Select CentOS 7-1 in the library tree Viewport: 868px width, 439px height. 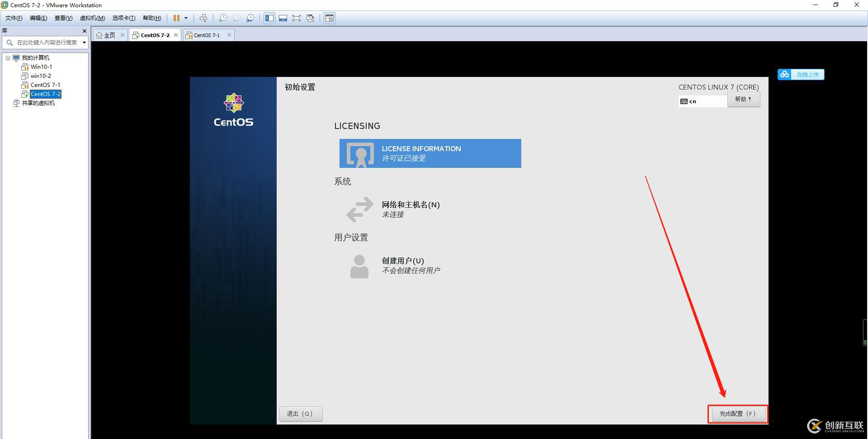point(45,85)
